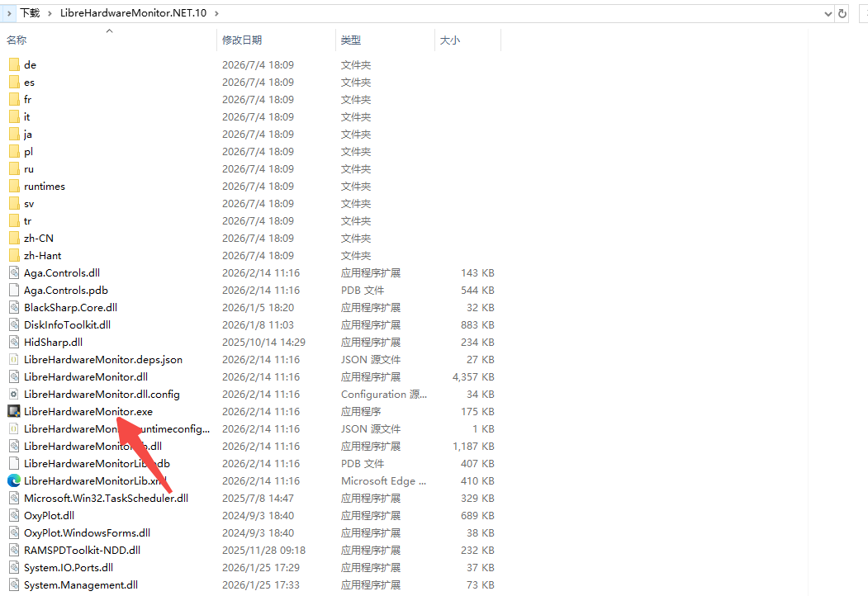Expand the chevron after 下载 in breadcrumb
The height and width of the screenshot is (596, 868).
pos(50,13)
